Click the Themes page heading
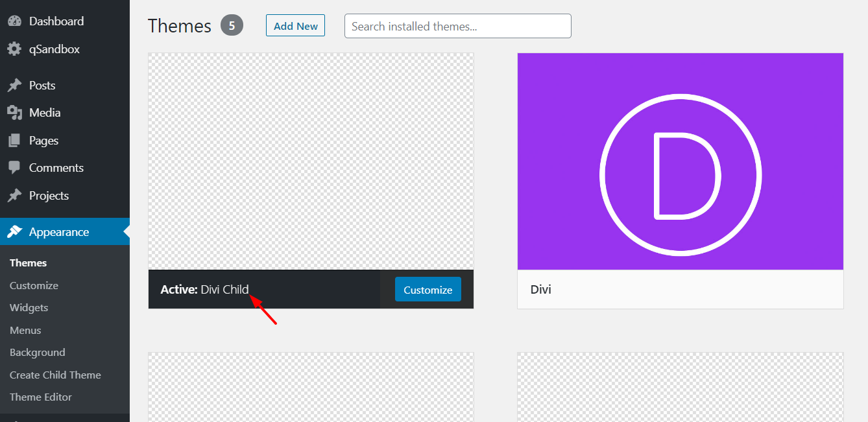The image size is (868, 422). pyautogui.click(x=180, y=26)
